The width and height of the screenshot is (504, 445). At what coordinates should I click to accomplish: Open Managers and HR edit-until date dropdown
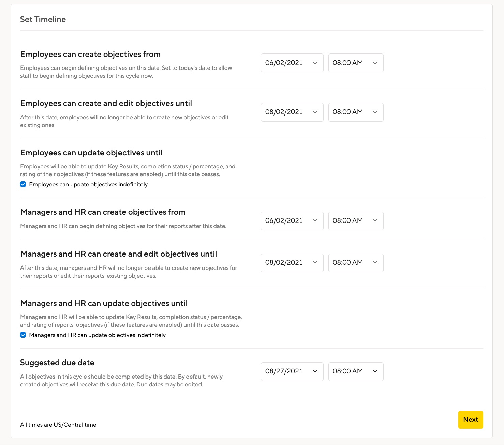(x=292, y=263)
